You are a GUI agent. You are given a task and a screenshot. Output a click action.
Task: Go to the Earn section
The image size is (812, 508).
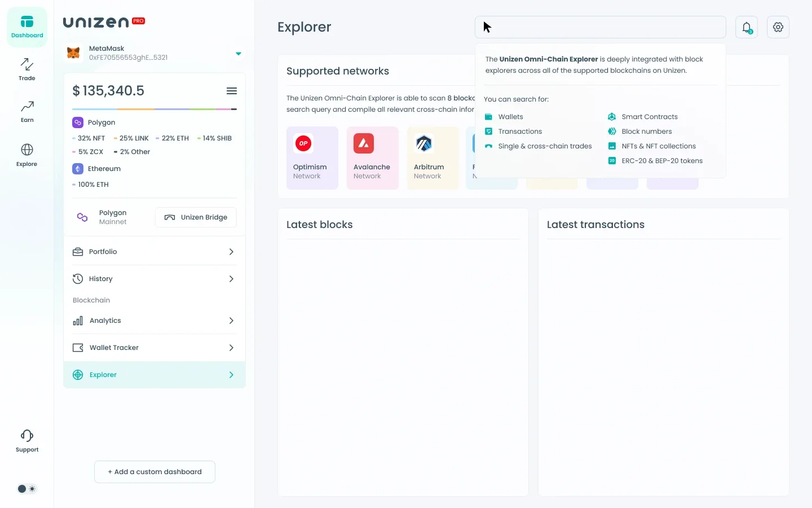click(27, 111)
